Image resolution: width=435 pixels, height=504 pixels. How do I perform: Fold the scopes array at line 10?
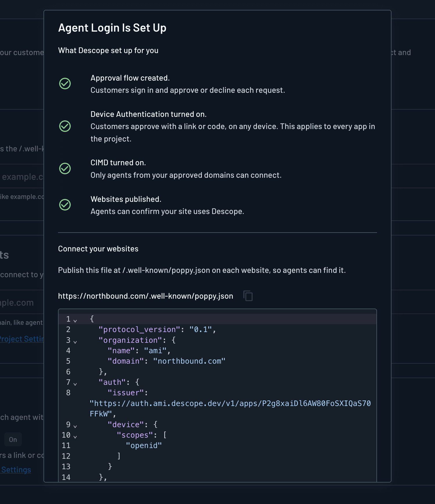[75, 437]
